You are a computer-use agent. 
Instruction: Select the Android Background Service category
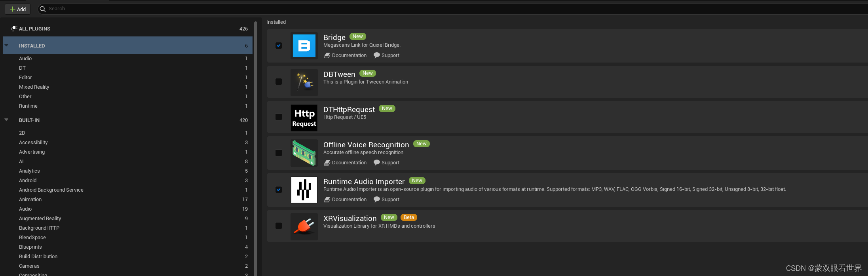128,190
